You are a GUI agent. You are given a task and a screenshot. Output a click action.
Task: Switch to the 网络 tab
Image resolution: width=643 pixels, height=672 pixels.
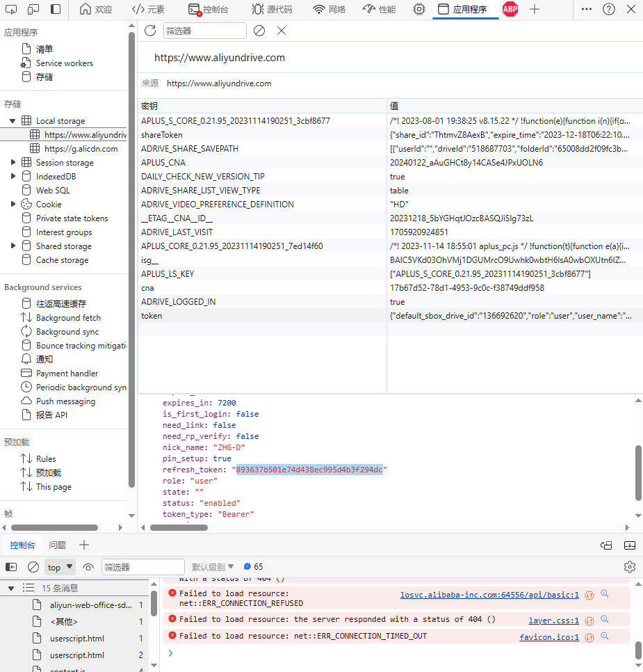pyautogui.click(x=329, y=10)
